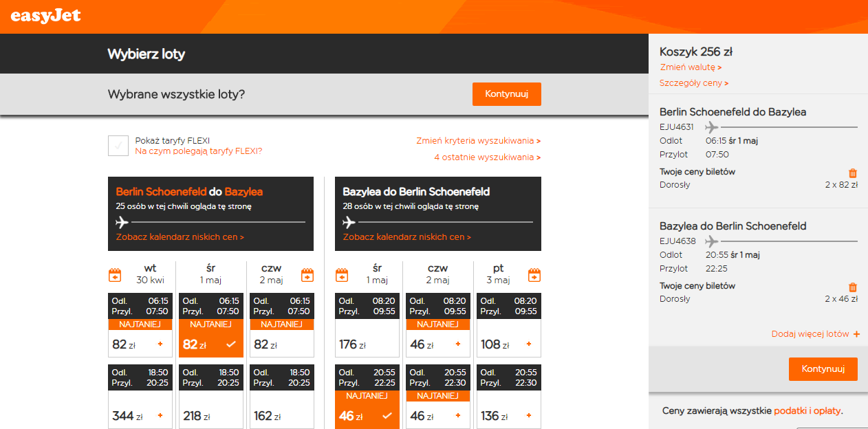Show earlier outbound dates with the calendar-back icon
Viewport: 868px width, 429px height.
116,275
